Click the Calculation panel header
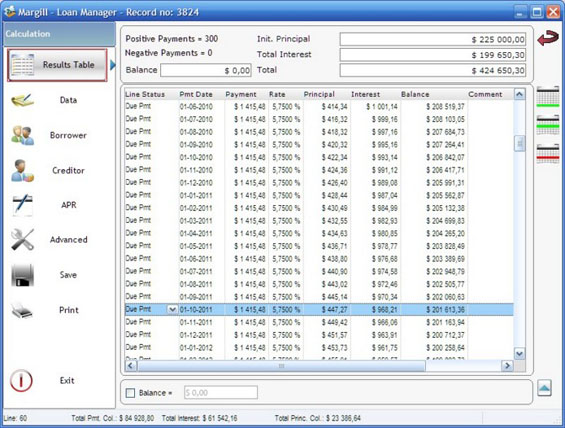 [x=59, y=34]
